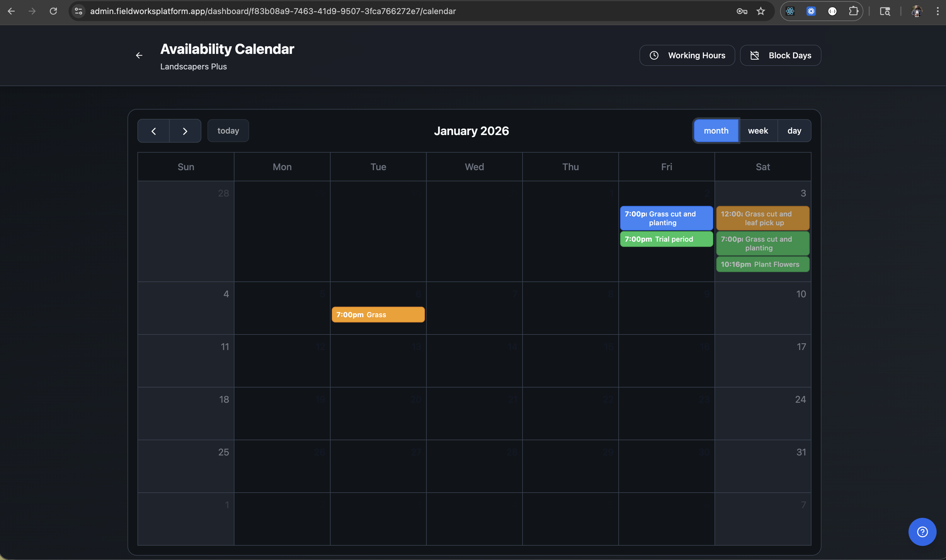Switch to the week view
The height and width of the screenshot is (560, 946).
[758, 131]
